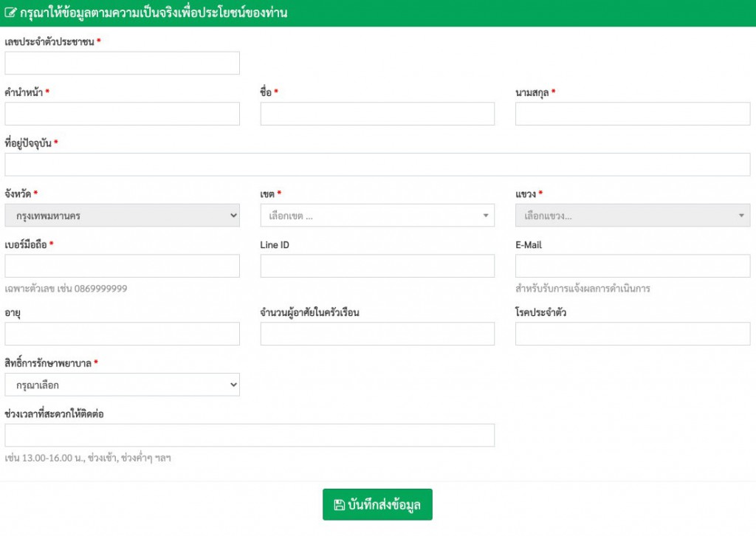Focus the จำนวนผู้อาศัยในครัวเรือน household field
The height and width of the screenshot is (536, 756).
point(377,334)
